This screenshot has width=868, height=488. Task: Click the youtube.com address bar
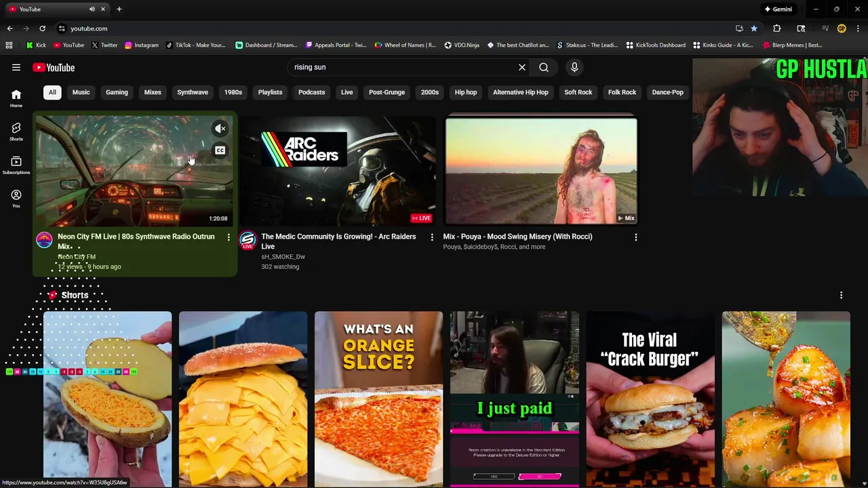coord(393,28)
